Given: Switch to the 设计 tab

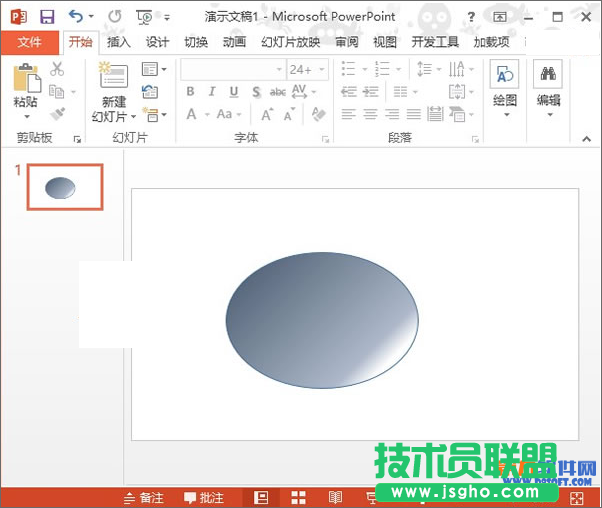Looking at the screenshot, I should pyautogui.click(x=157, y=42).
